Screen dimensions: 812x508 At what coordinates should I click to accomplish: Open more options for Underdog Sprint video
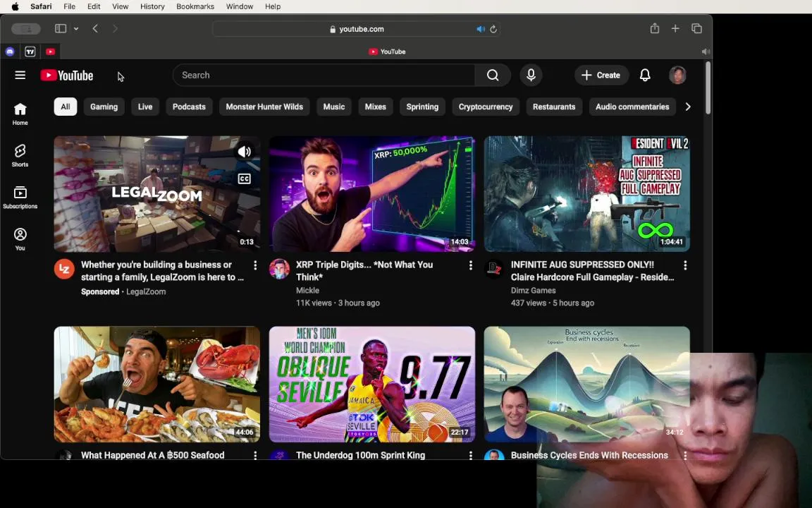point(470,454)
